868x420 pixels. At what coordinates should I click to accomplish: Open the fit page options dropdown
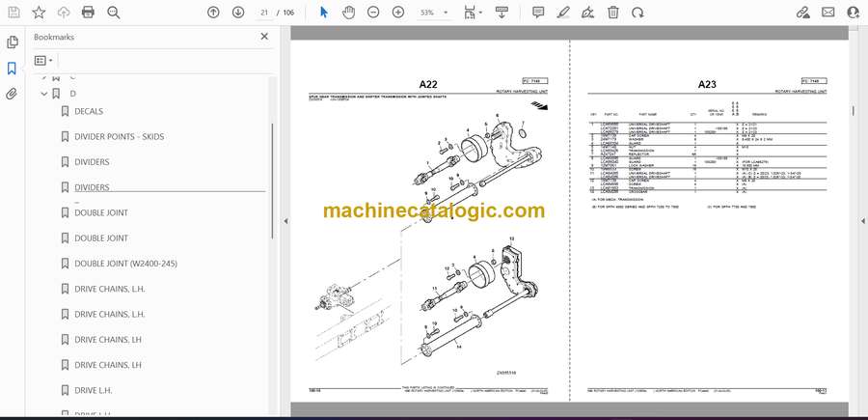[x=474, y=13]
